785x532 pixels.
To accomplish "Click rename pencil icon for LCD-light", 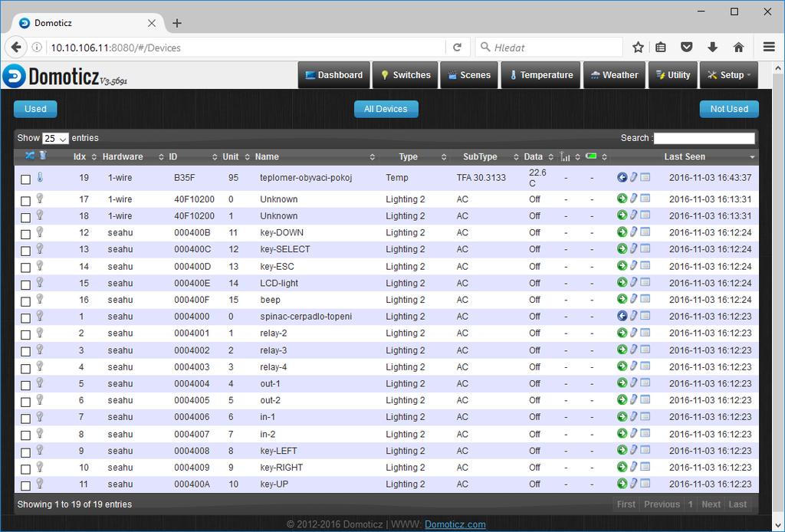I will tap(633, 282).
